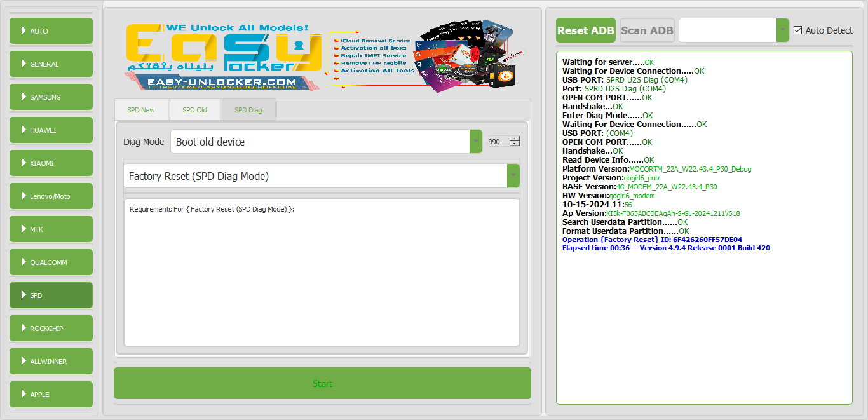Toggle the Auto Detect checkbox
This screenshot has height=420, width=868.
pos(798,30)
